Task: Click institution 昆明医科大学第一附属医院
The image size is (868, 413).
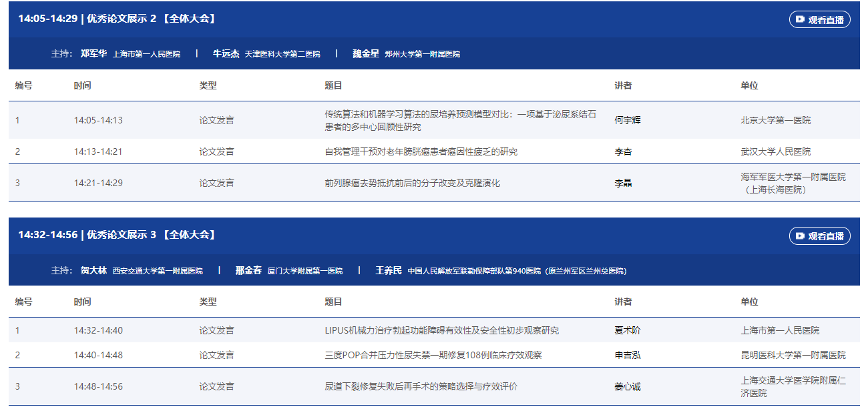Action: 793,355
